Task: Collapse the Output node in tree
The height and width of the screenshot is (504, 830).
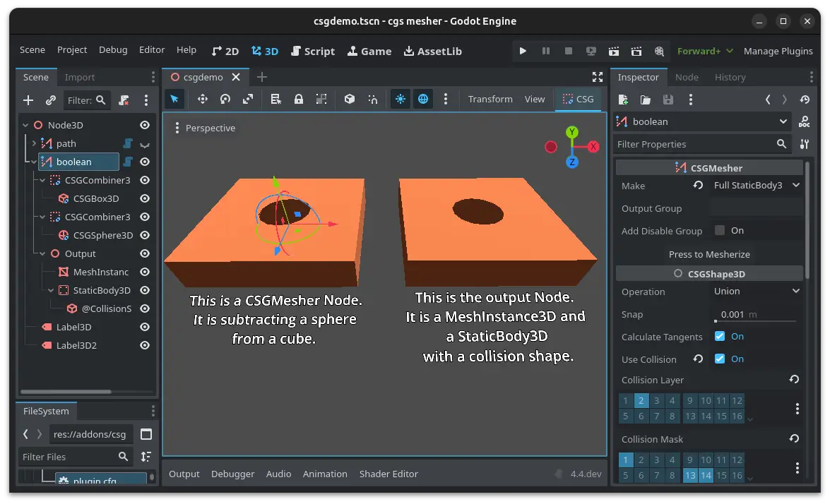Action: pos(42,253)
